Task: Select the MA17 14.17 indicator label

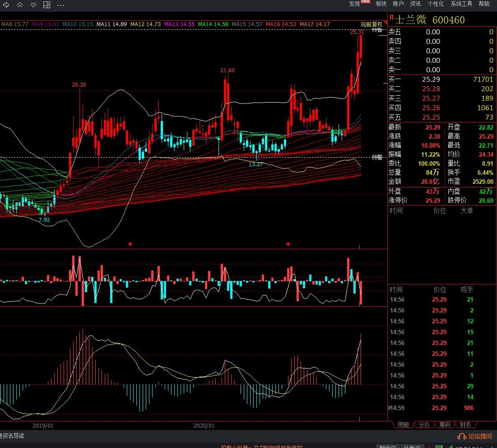Action: coord(315,24)
